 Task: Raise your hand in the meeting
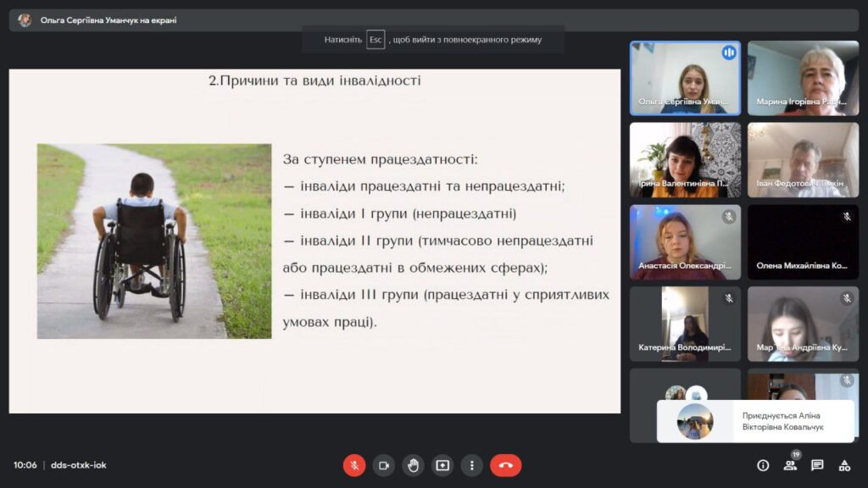[413, 465]
